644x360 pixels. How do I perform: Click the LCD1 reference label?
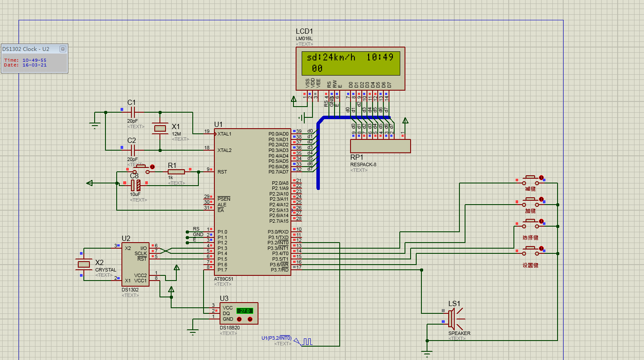click(304, 31)
